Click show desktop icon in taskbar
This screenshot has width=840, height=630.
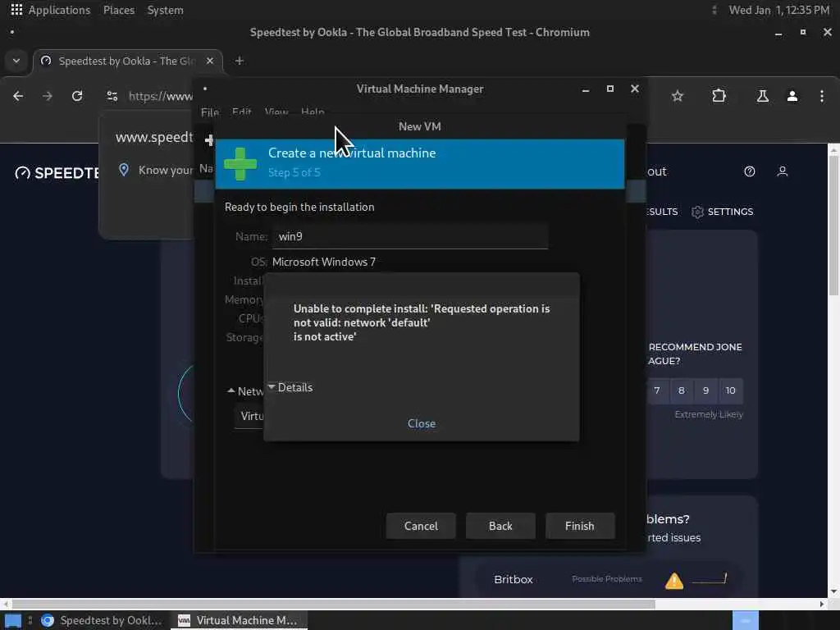click(x=12, y=620)
